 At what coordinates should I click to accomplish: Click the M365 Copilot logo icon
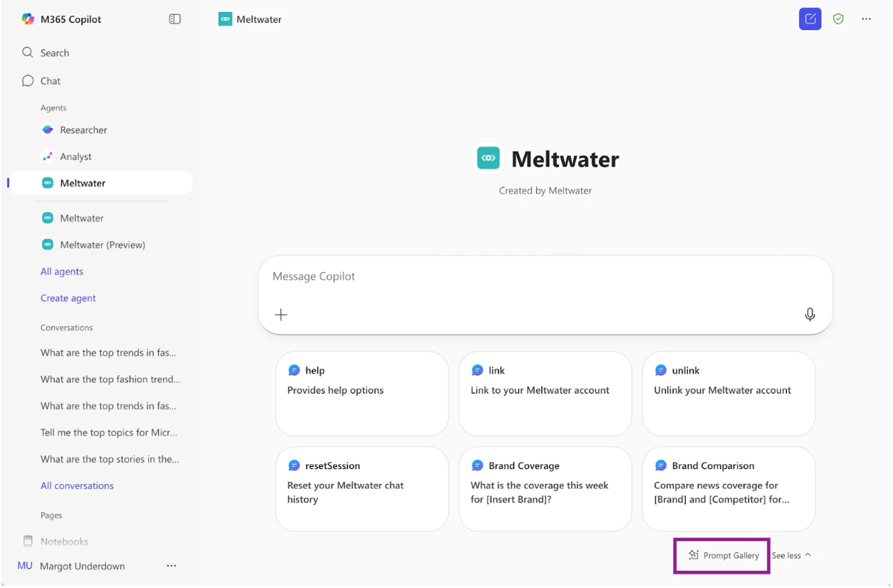pyautogui.click(x=28, y=19)
